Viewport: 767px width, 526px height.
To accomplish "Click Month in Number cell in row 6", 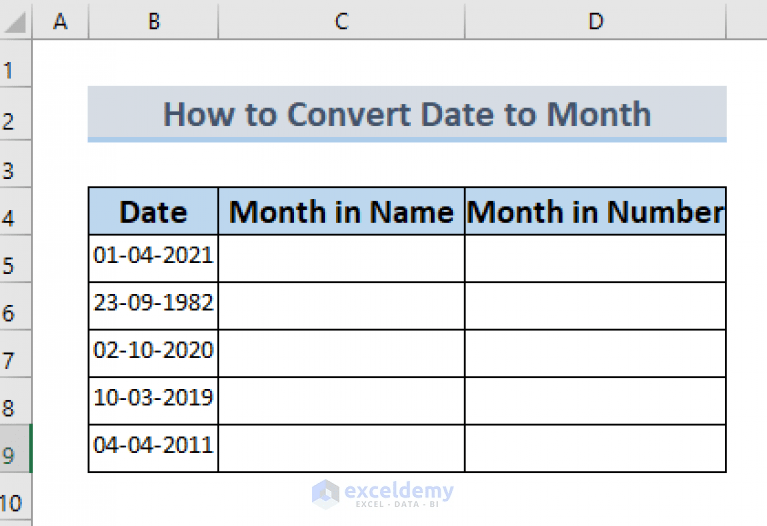I will 595,306.
